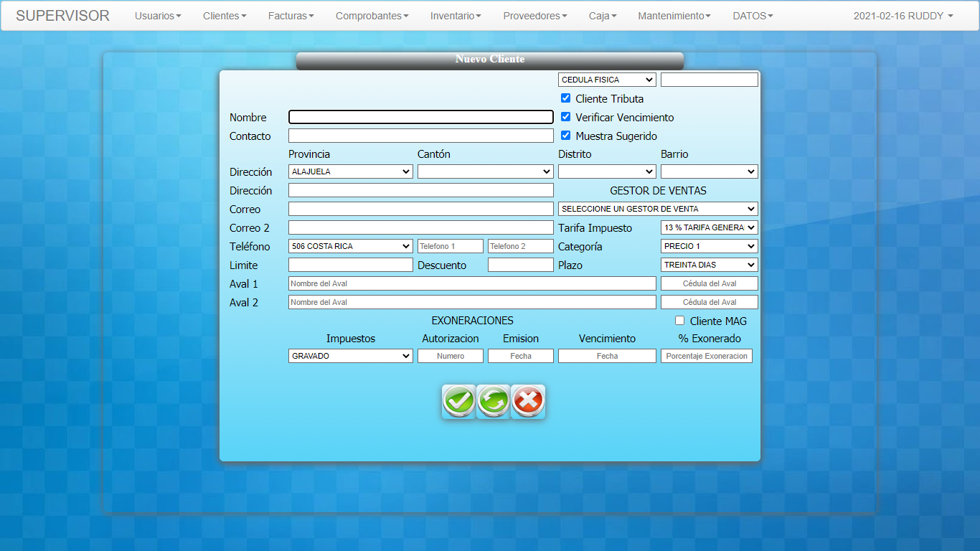Click the SUPERVISOR brand link
This screenshot has height=551, width=980.
tap(62, 16)
